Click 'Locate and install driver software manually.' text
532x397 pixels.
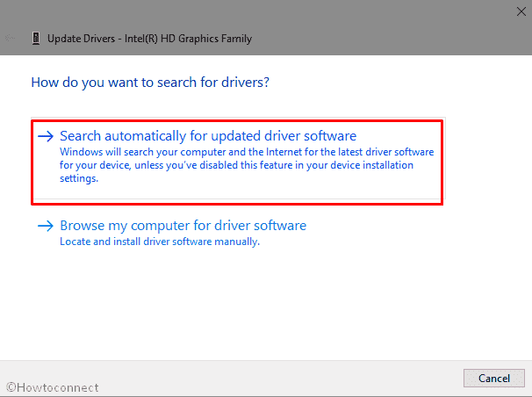160,242
